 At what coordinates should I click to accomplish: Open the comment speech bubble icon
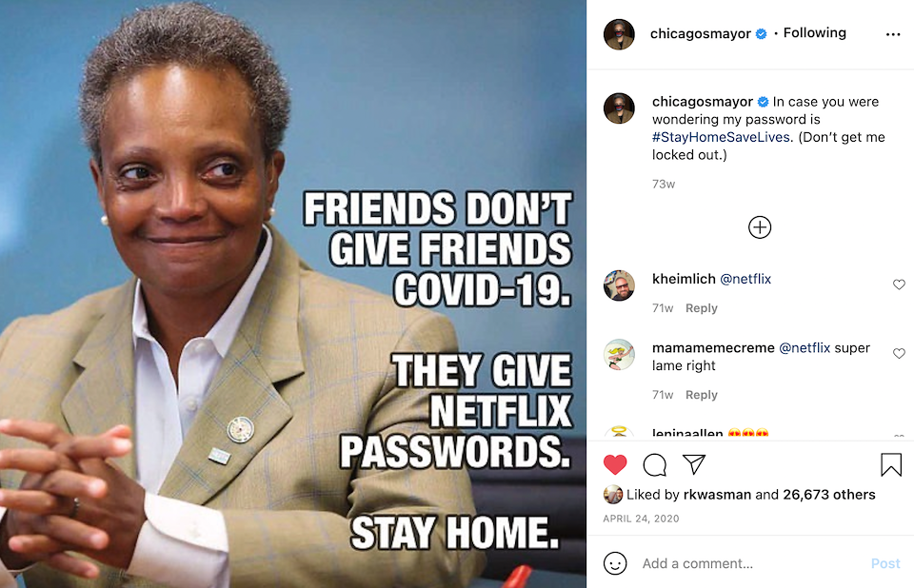(655, 465)
